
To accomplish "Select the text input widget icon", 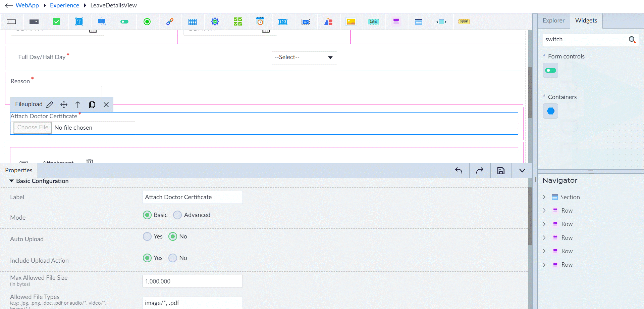I will [11, 22].
